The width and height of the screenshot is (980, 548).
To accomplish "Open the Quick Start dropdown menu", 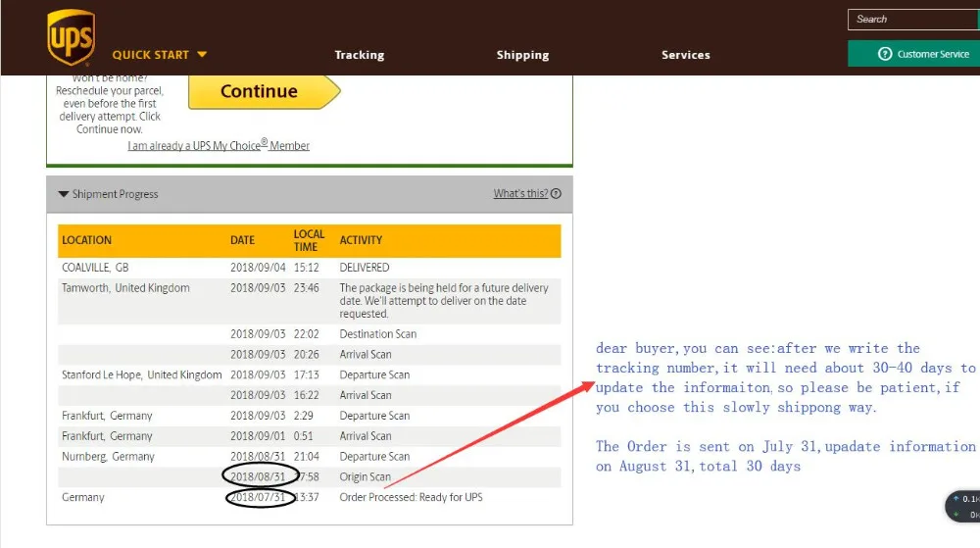I will (160, 55).
